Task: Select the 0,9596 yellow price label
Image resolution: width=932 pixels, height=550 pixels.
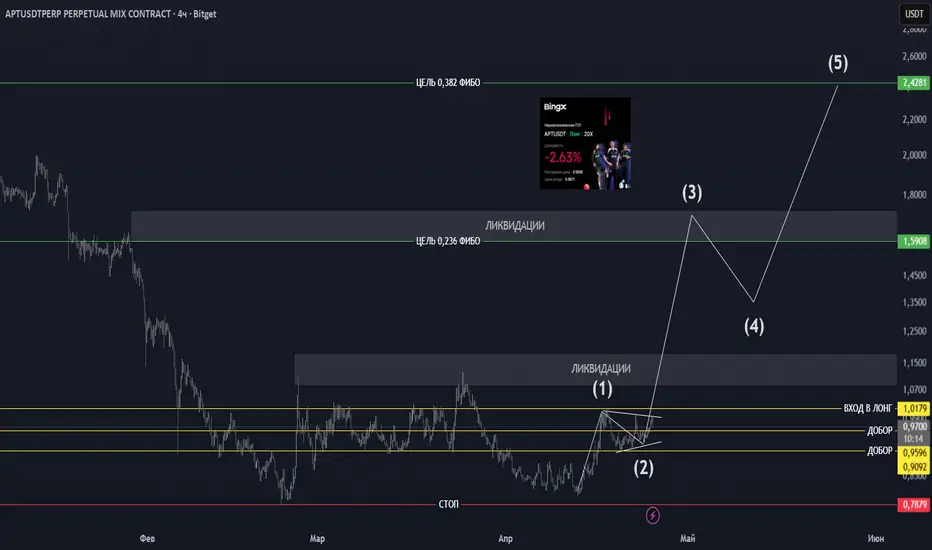Action: (x=914, y=453)
